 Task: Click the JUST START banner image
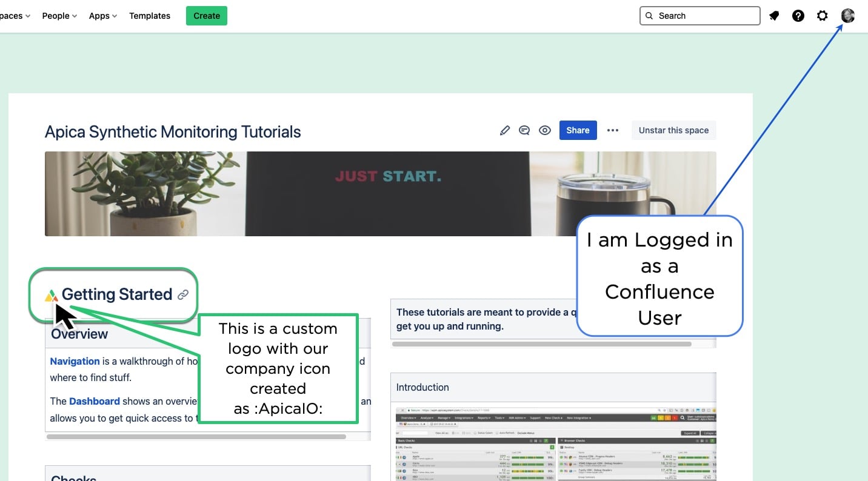(x=381, y=194)
